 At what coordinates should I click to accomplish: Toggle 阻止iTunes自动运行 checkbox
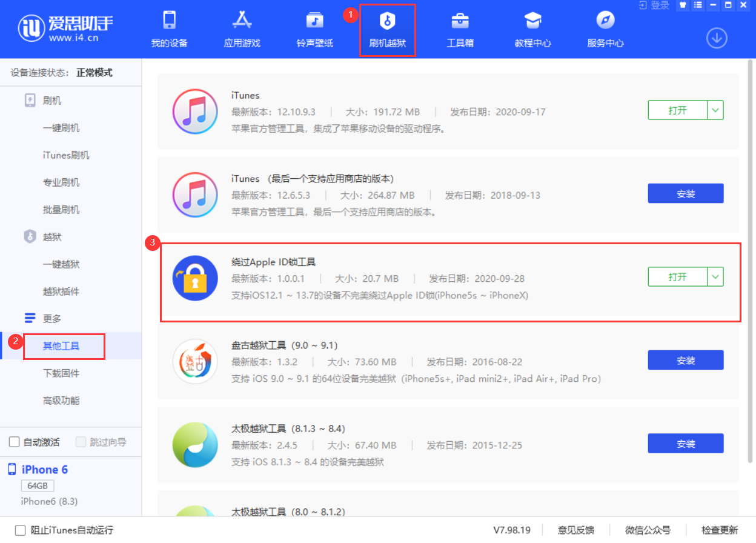point(20,530)
